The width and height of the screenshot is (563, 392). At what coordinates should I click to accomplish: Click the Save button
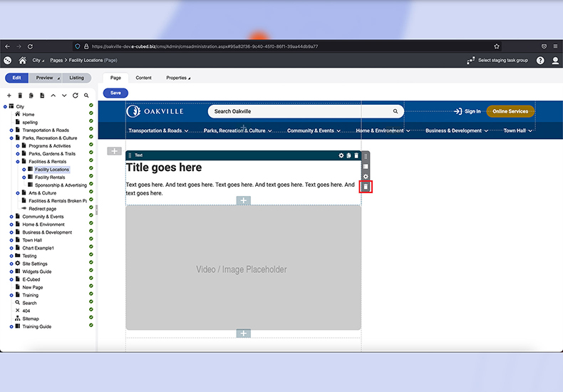pyautogui.click(x=115, y=93)
